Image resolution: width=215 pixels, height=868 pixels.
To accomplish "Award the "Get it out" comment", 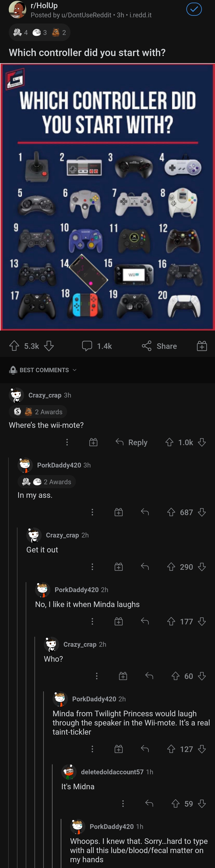I will [119, 567].
